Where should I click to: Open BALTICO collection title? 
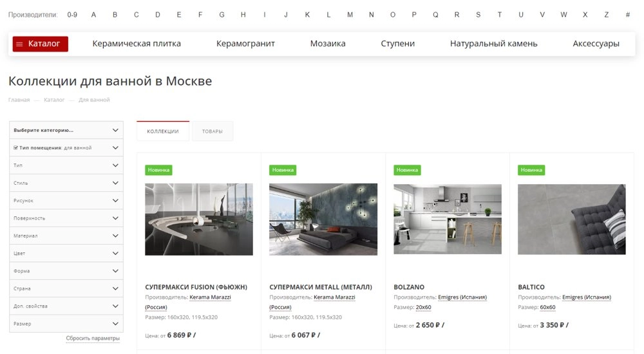[x=531, y=287]
